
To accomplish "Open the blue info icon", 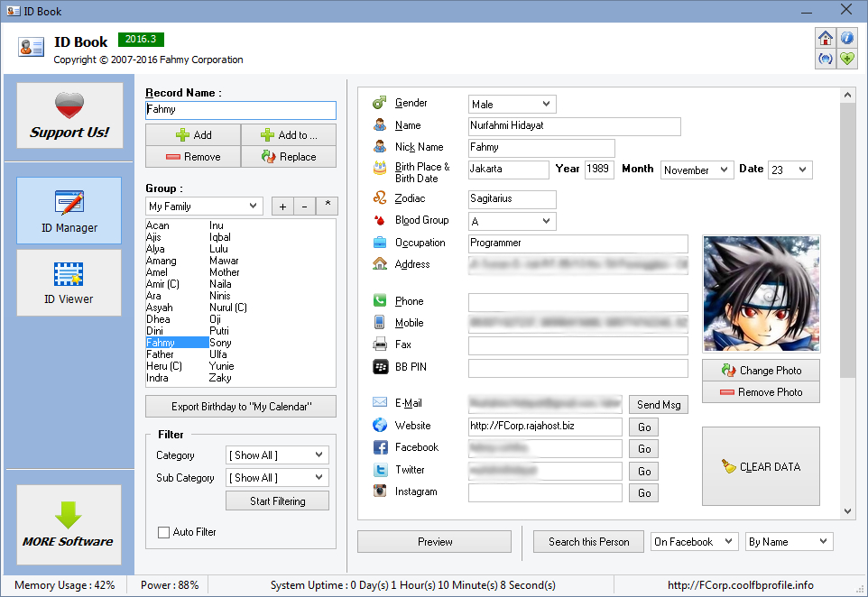I will pyautogui.click(x=847, y=38).
